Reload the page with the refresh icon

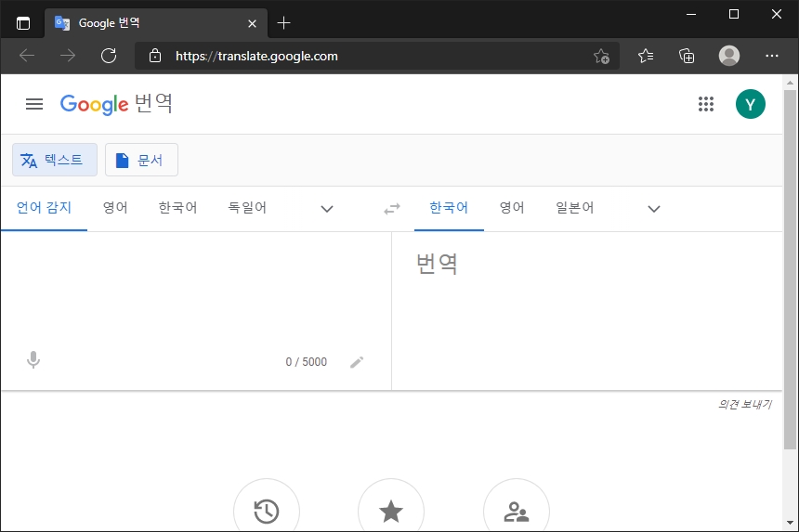pyautogui.click(x=109, y=56)
